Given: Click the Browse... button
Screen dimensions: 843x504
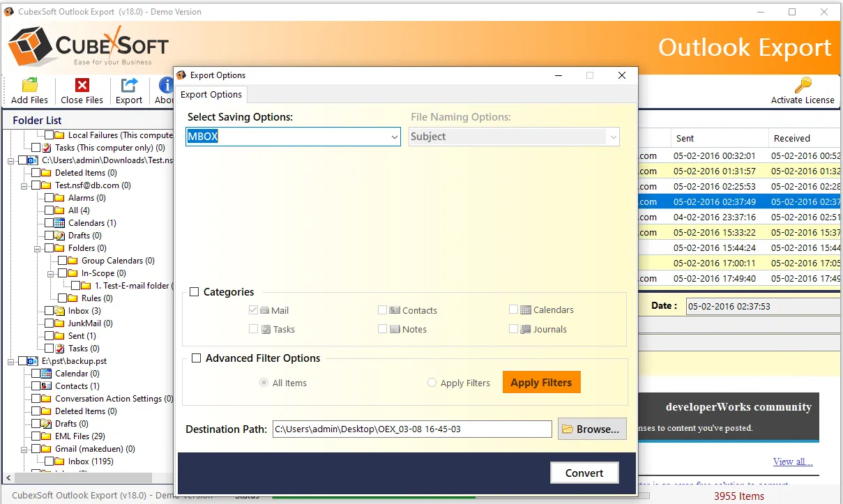Looking at the screenshot, I should (592, 429).
